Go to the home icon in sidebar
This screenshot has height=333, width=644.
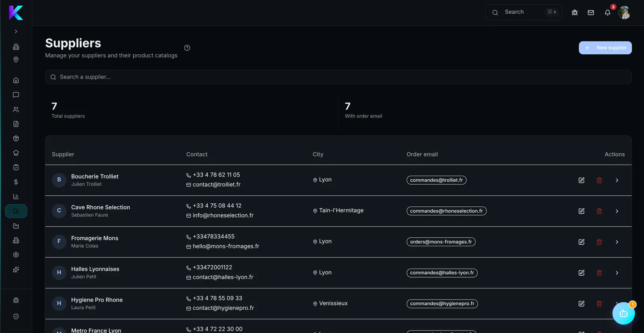[16, 80]
